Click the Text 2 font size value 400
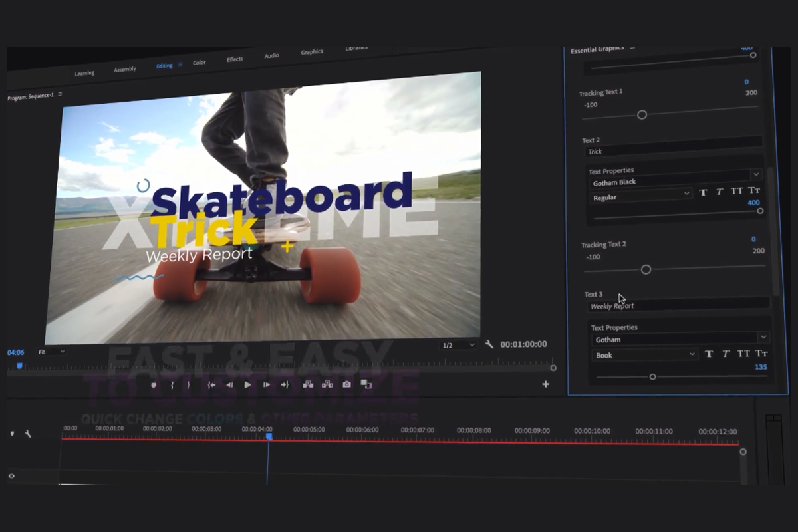 [754, 202]
